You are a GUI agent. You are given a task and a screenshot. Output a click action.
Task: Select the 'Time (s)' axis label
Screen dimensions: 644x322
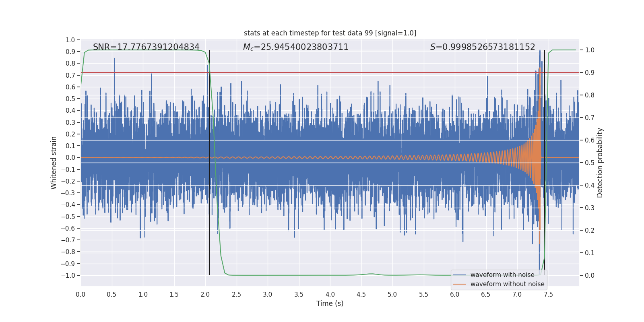coord(330,303)
